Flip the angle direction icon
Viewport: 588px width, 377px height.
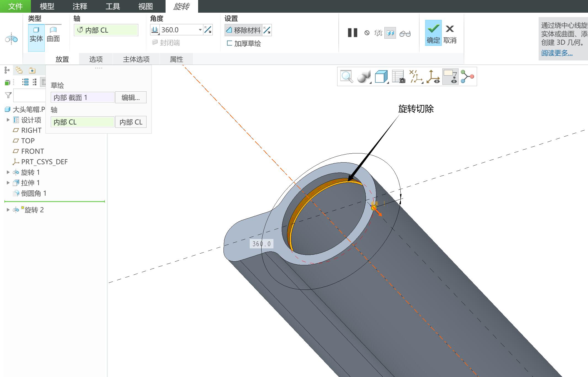[x=208, y=30]
